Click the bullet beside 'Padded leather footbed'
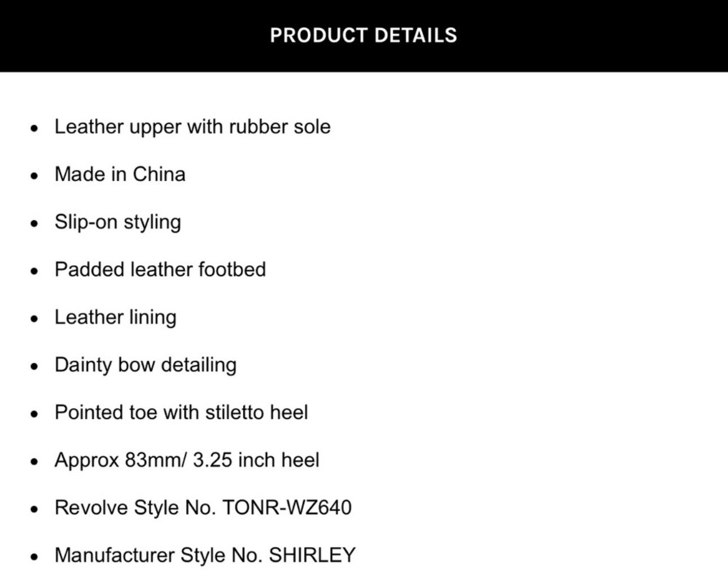Viewport: 728px width, 582px height. pos(35,271)
